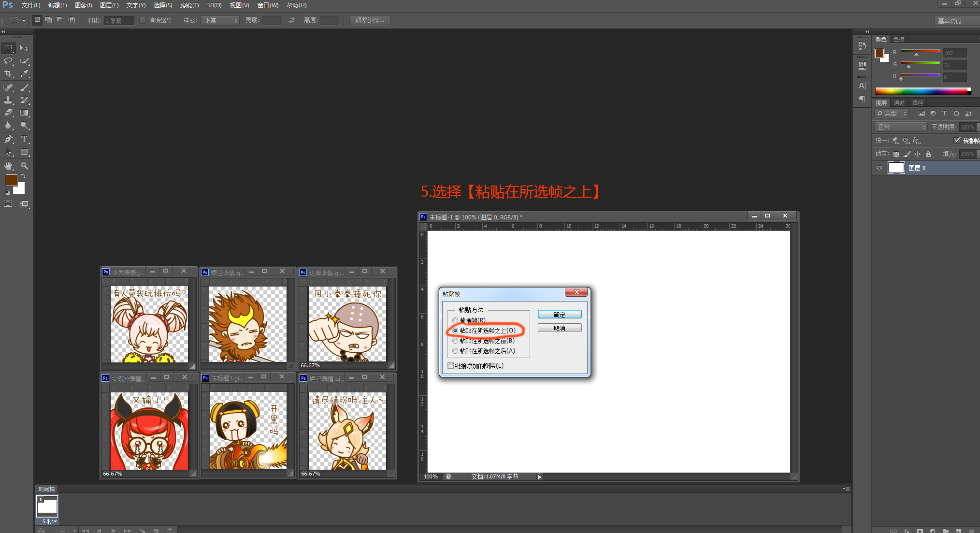Screen dimensions: 980x533
Task: Select the Eyedropper tool
Action: click(x=24, y=73)
